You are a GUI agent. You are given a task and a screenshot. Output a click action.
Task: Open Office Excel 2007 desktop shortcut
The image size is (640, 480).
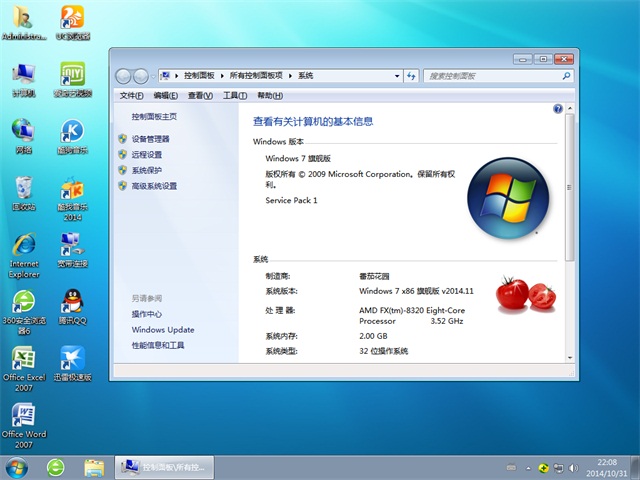pyautogui.click(x=24, y=369)
